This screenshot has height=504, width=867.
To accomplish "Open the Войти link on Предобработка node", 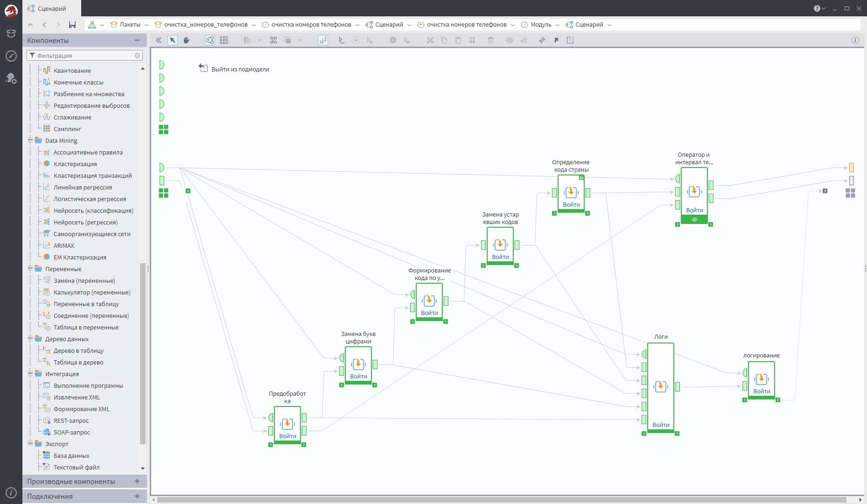I will (287, 435).
